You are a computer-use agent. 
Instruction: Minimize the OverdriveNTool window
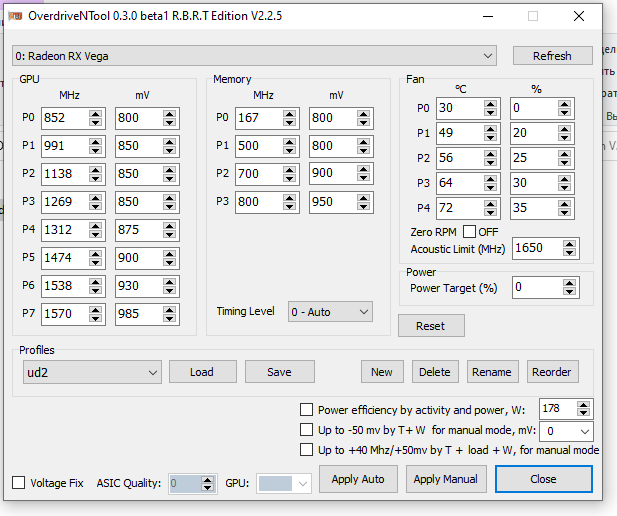point(488,16)
